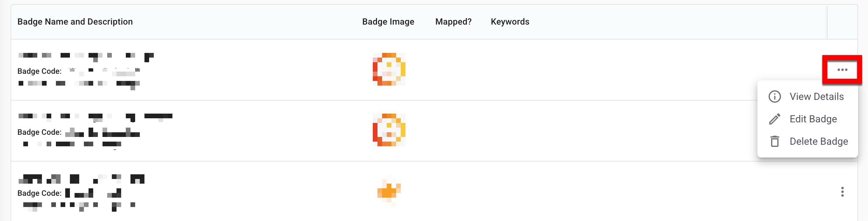The width and height of the screenshot is (868, 221).
Task: Select the View Details menu option
Action: point(816,96)
